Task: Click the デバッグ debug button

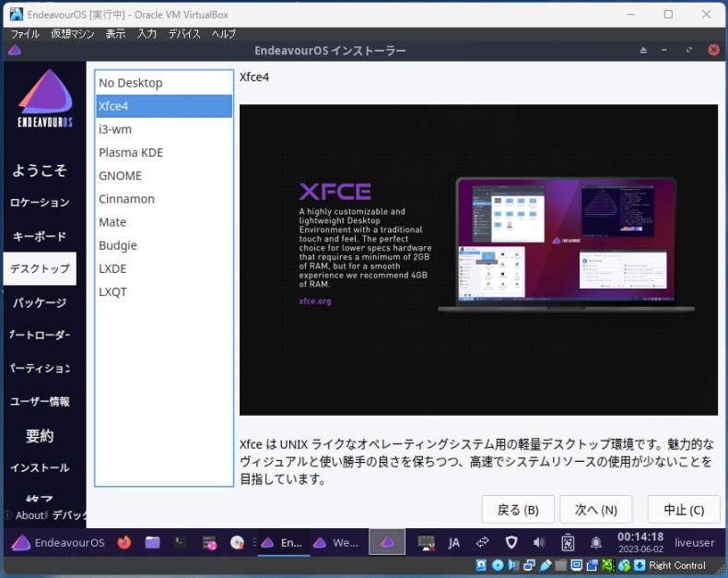Action: pos(69,514)
